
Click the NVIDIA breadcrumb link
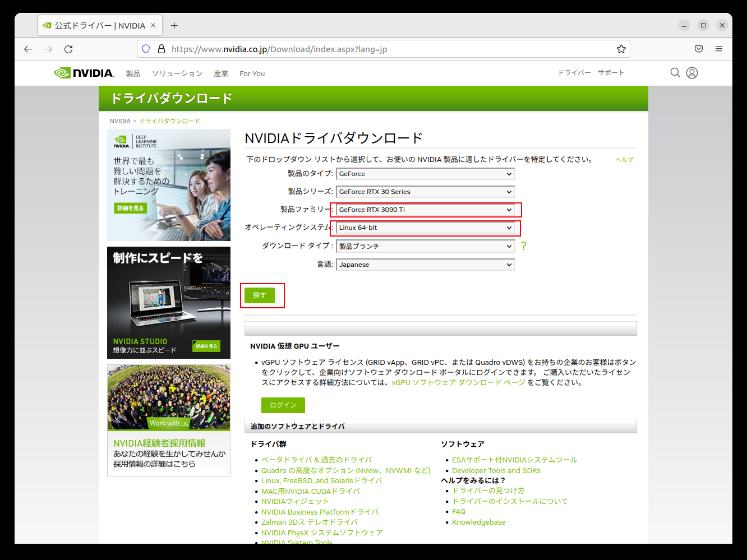click(120, 121)
